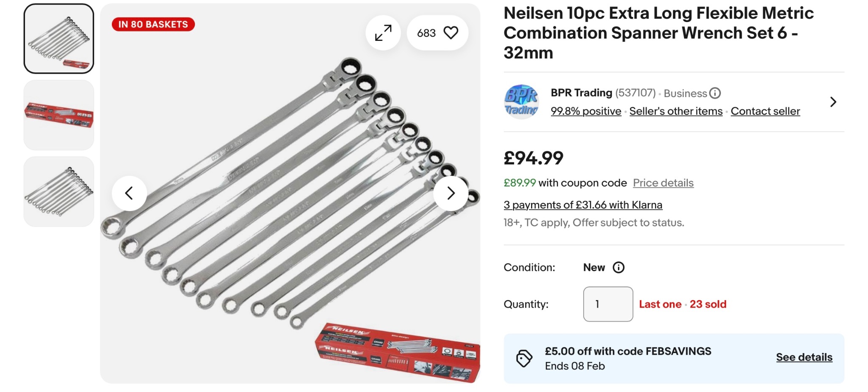Open Seller's other items link
Image resolution: width=868 pixels, height=392 pixels.
[x=676, y=111]
